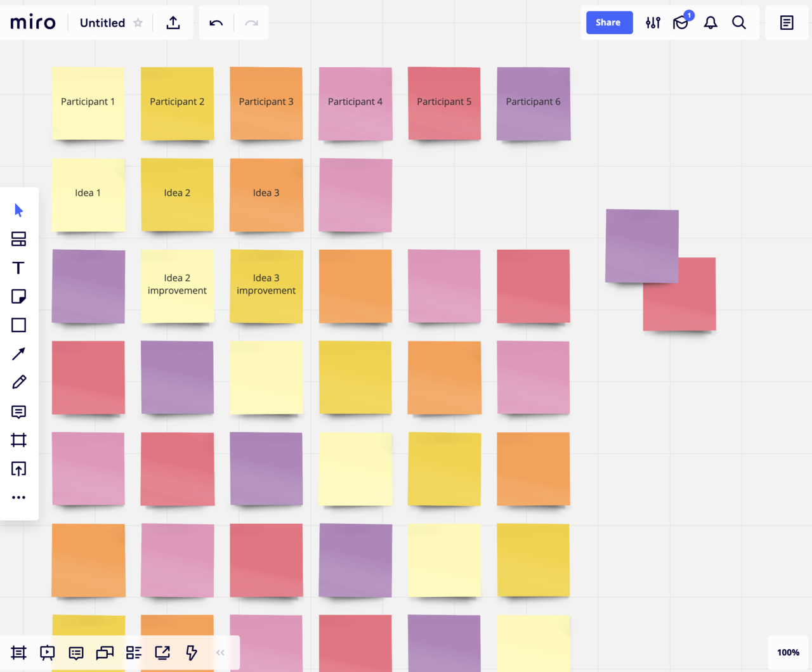Select the Text tool

(19, 268)
